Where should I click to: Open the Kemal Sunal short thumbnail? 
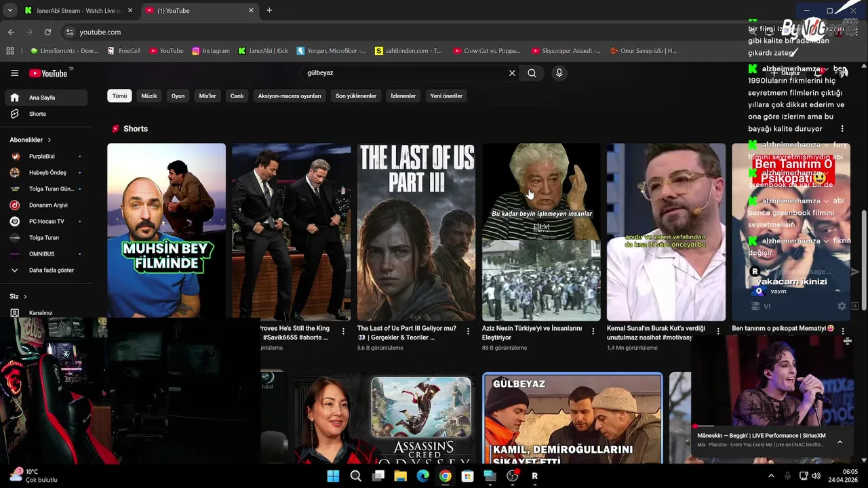point(666,231)
